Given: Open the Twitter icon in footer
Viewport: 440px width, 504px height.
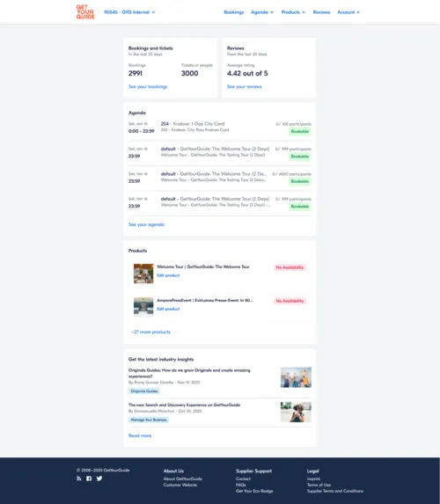Looking at the screenshot, I should [x=99, y=478].
